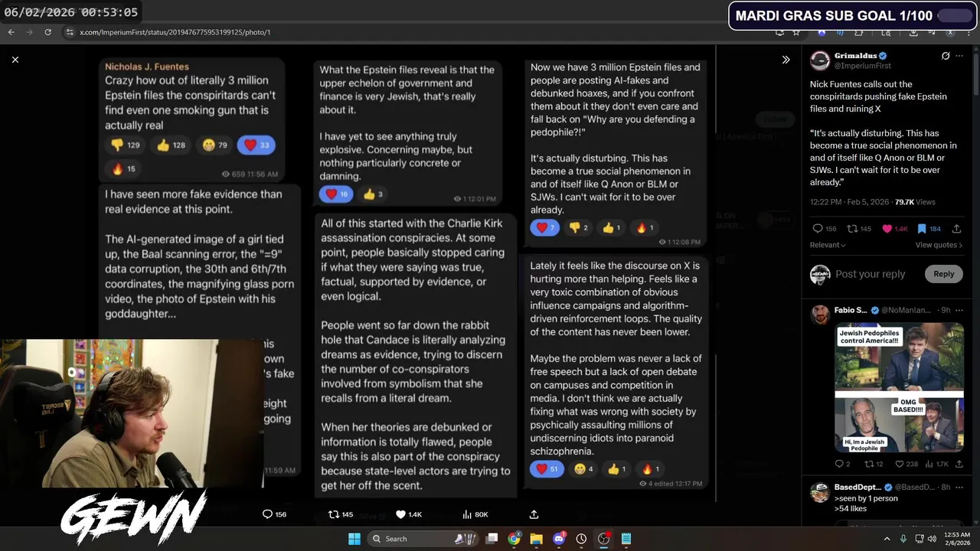Open the Relevant sort dropdown

click(828, 245)
